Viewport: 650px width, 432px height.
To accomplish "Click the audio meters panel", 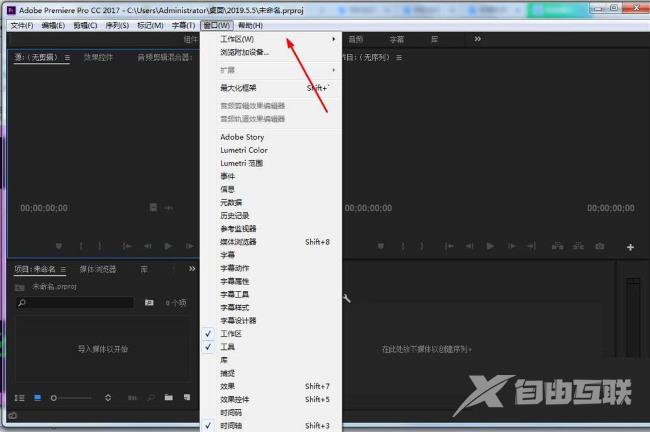I will tap(633, 316).
